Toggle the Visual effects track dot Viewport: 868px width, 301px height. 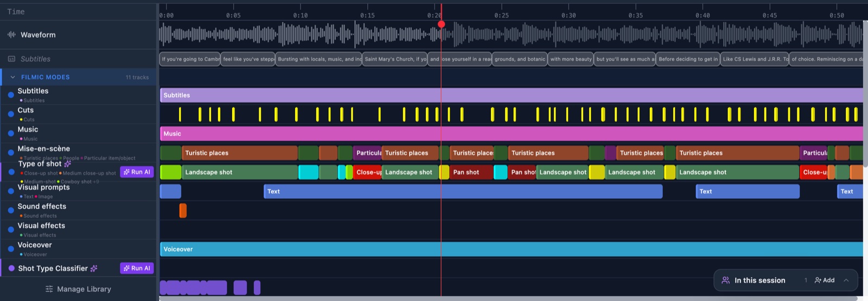click(x=11, y=229)
